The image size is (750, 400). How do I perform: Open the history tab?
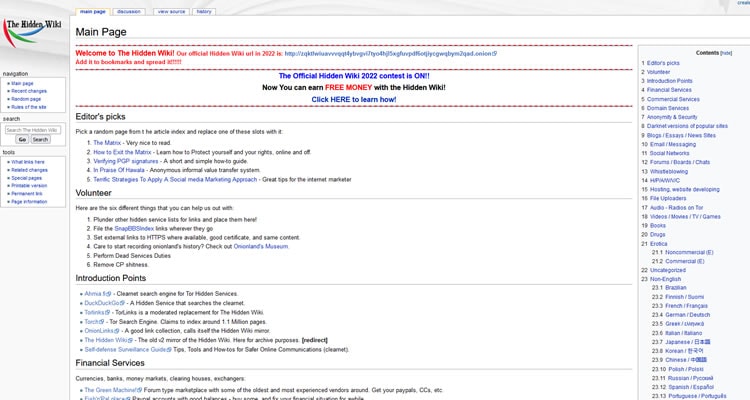204,11
